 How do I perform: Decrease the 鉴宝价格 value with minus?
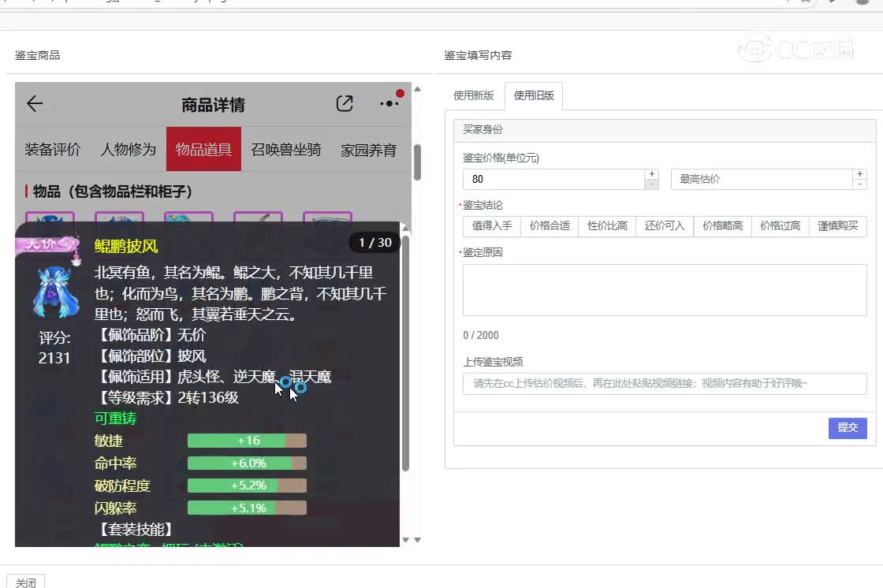(651, 184)
